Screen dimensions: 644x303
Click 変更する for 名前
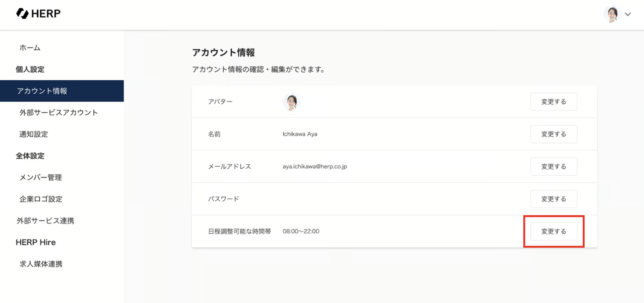(x=553, y=134)
